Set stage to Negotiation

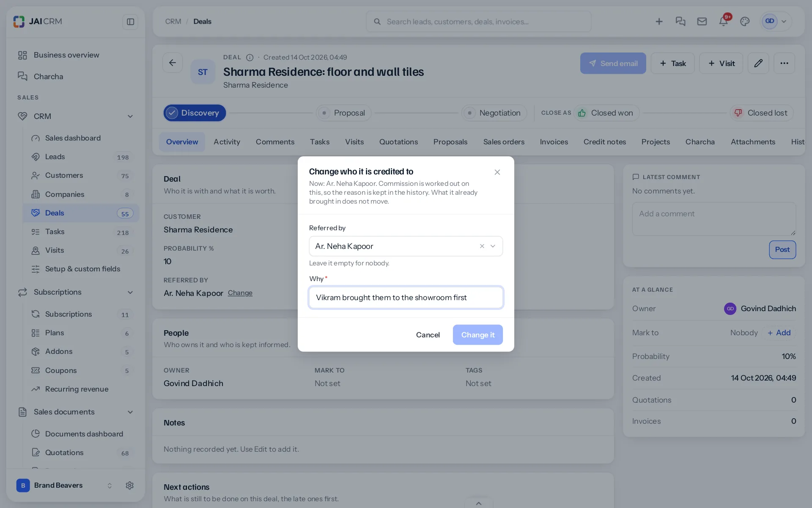494,113
